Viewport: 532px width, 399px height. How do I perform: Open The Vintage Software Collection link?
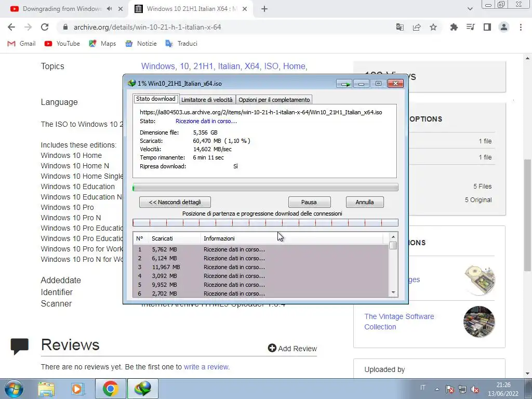click(x=399, y=322)
